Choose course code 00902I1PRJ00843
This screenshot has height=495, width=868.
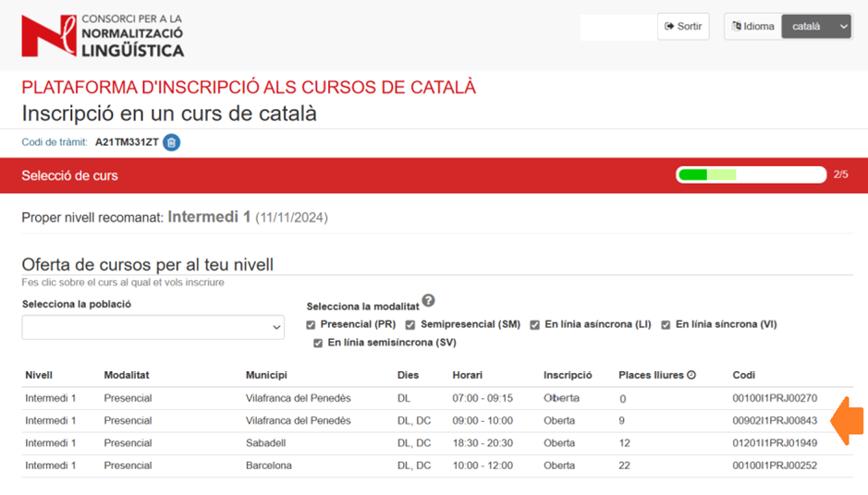774,421
